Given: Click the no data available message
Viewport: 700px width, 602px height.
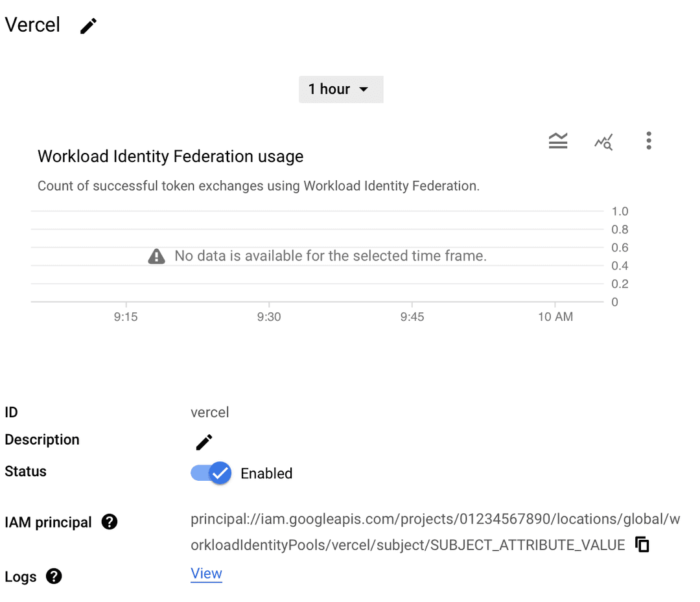Looking at the screenshot, I should coord(331,256).
